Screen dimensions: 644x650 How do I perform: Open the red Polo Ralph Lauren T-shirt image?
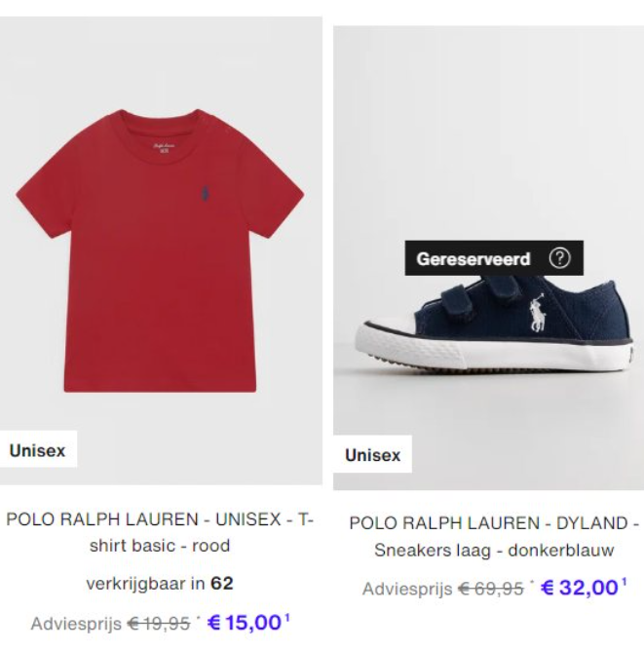[161, 250]
